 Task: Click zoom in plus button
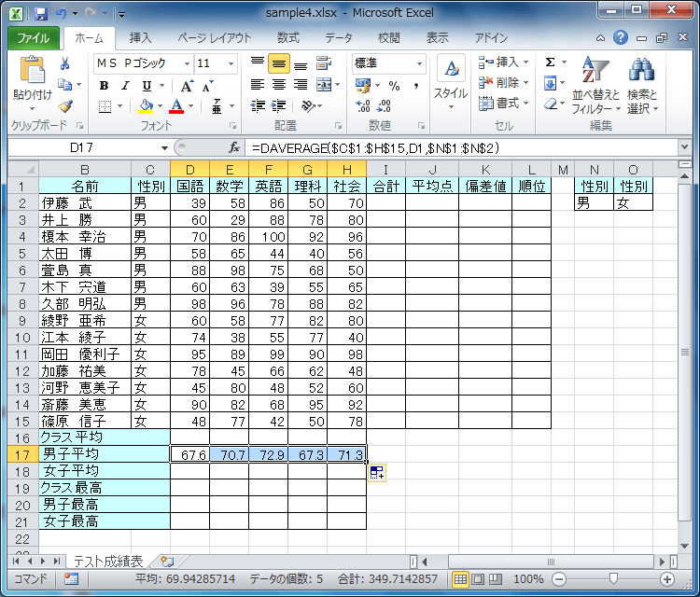[667, 579]
